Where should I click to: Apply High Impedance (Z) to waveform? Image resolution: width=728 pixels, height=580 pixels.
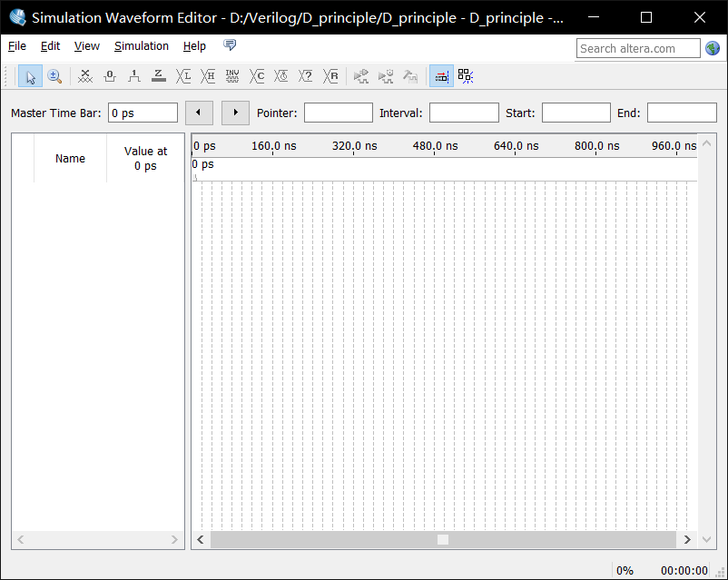click(x=158, y=76)
